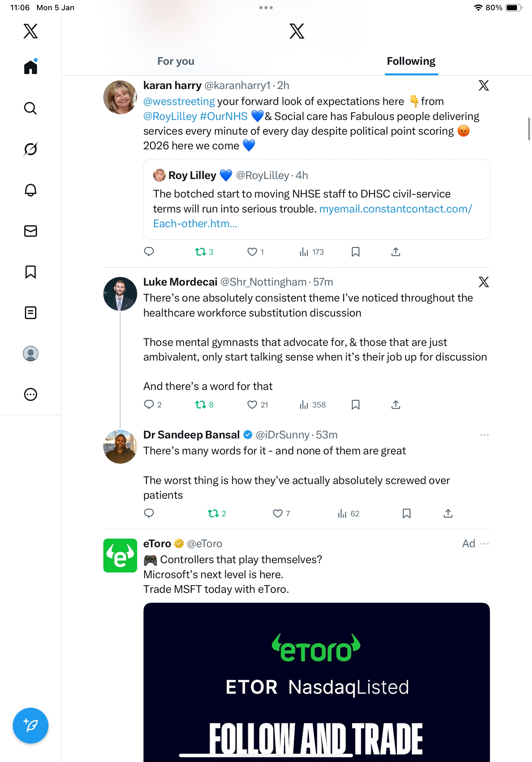This screenshot has width=532, height=762.
Task: Open the myemail.constantcontact.com link
Action: coord(395,209)
